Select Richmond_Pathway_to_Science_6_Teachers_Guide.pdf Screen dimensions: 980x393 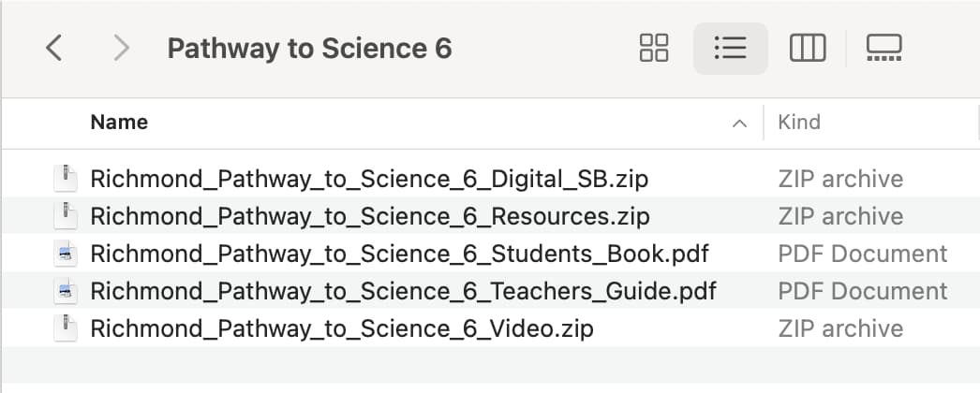coord(403,291)
